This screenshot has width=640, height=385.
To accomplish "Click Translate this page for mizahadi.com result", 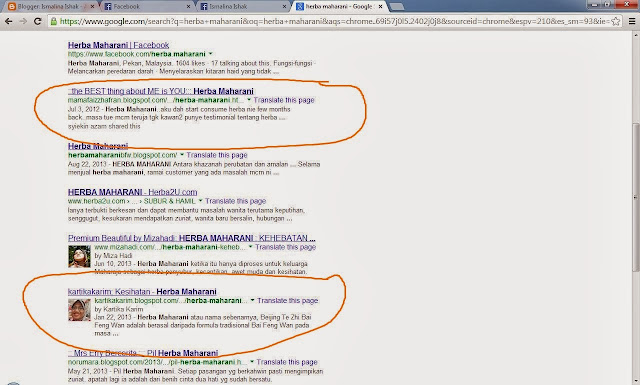I will (286, 247).
